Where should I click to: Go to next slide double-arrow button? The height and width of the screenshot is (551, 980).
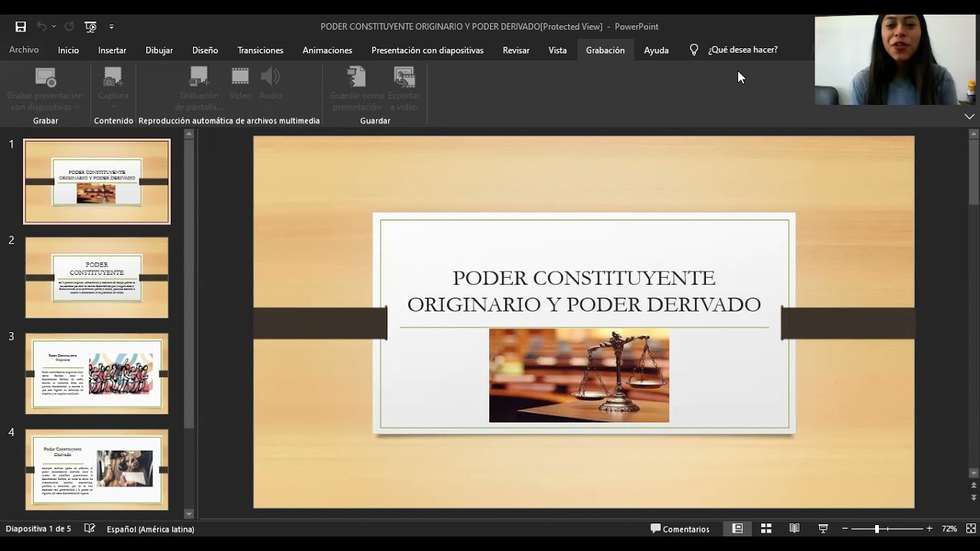click(x=974, y=497)
